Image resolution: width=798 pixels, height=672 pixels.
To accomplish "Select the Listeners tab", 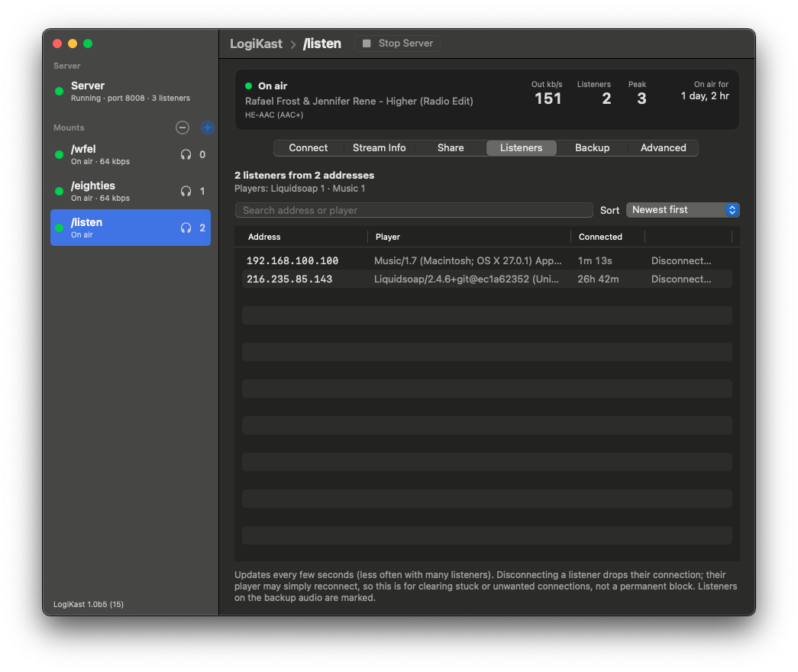I will coord(521,147).
